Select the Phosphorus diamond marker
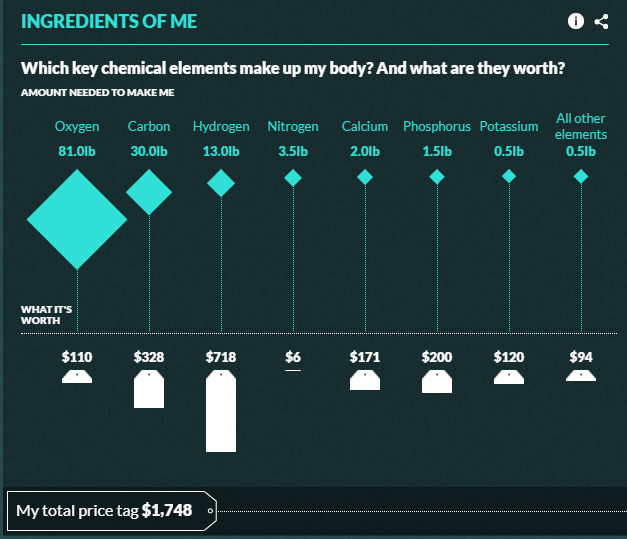 point(437,177)
